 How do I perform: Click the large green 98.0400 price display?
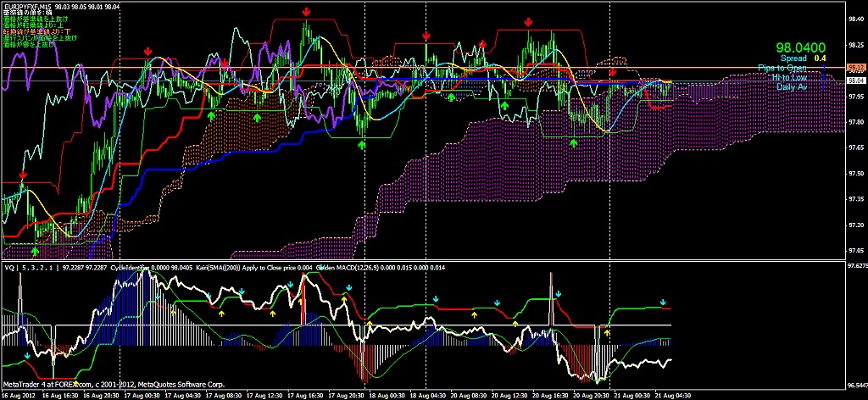[801, 48]
